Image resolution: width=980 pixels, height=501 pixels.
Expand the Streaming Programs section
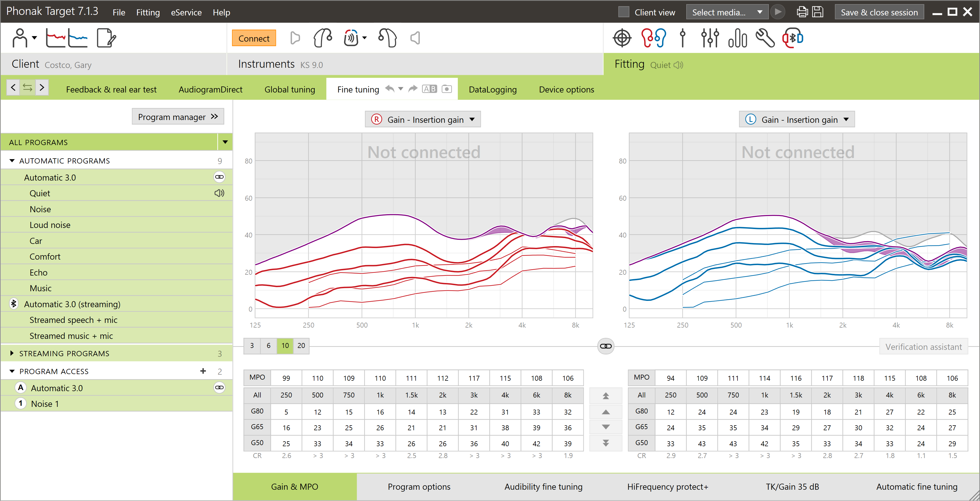click(x=12, y=353)
